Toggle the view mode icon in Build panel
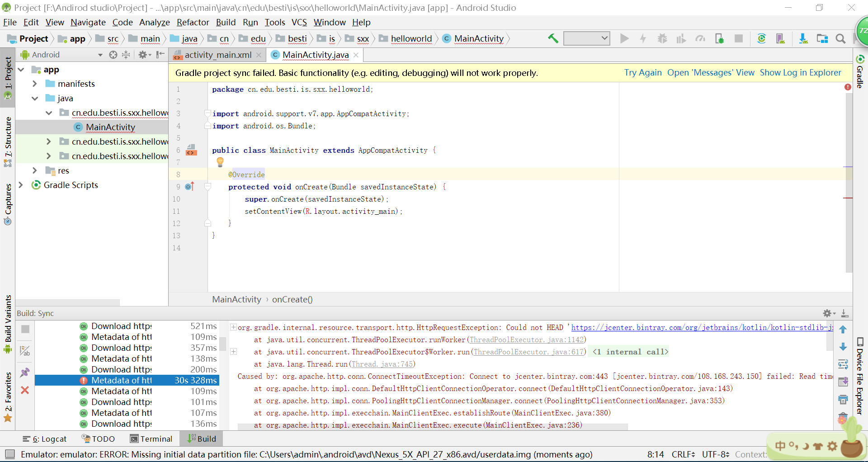Screen dimensions: 868x462 coord(25,351)
